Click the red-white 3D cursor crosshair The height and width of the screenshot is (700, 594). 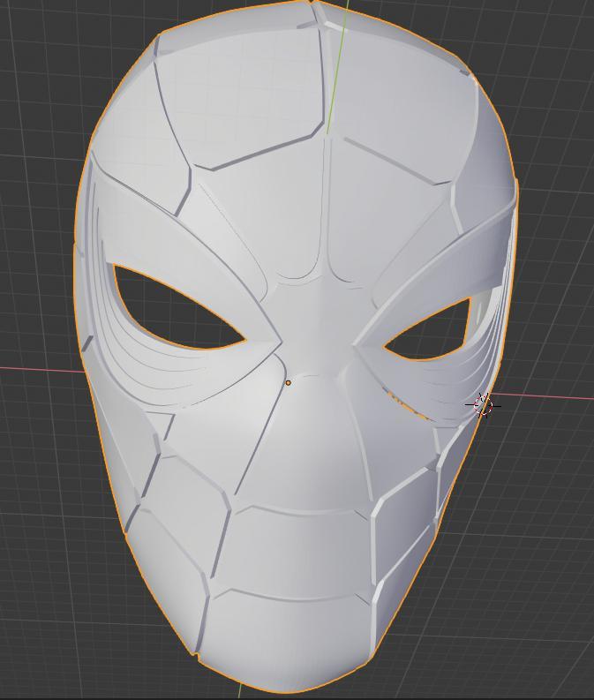point(483,405)
